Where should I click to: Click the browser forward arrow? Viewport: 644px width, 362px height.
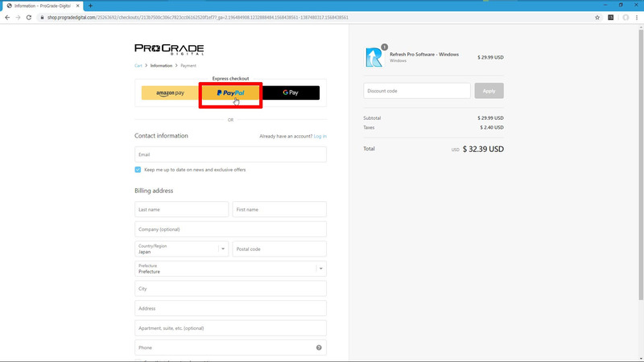[x=18, y=17]
